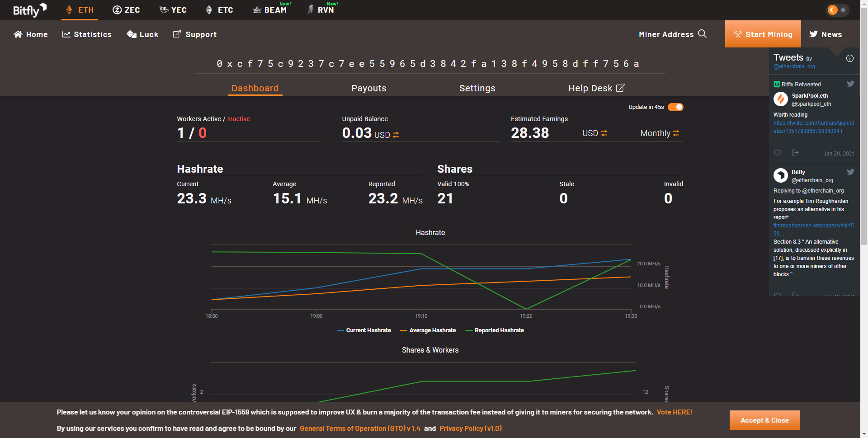
Task: Toggle dark/light theme switch
Action: click(838, 10)
